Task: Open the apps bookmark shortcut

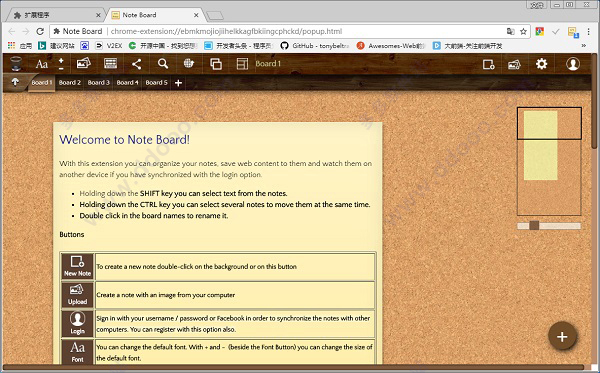Action: 20,46
